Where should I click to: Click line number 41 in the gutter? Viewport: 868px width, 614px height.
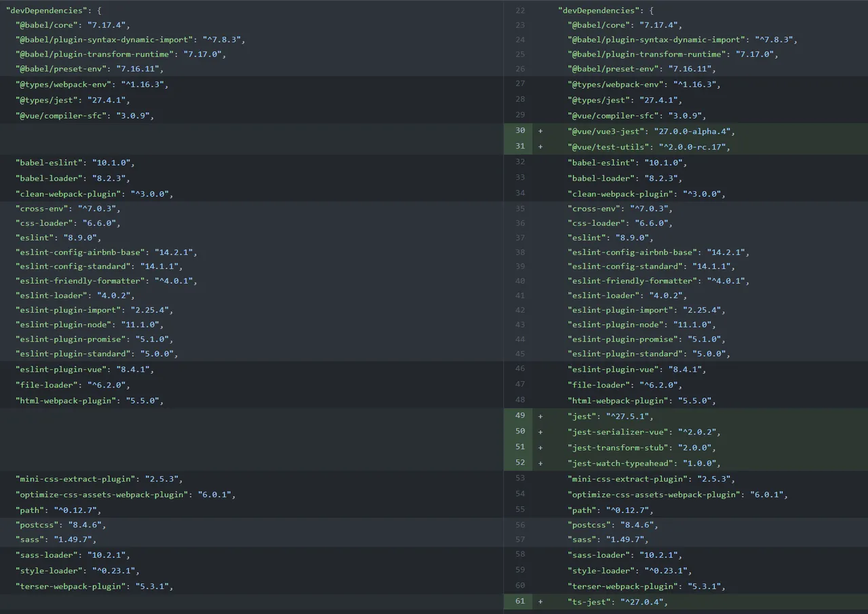coord(520,295)
